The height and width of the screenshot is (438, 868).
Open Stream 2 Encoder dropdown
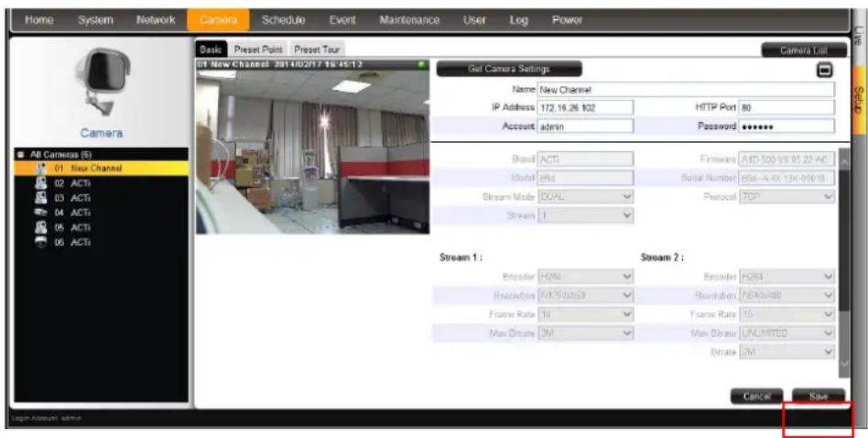(x=787, y=277)
